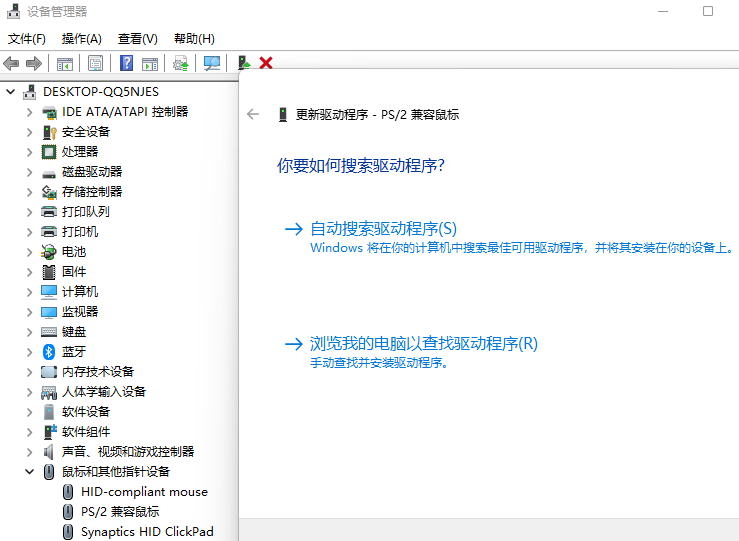Click the Bluetooth icon in device tree
Image resolution: width=739 pixels, height=541 pixels.
tap(49, 351)
